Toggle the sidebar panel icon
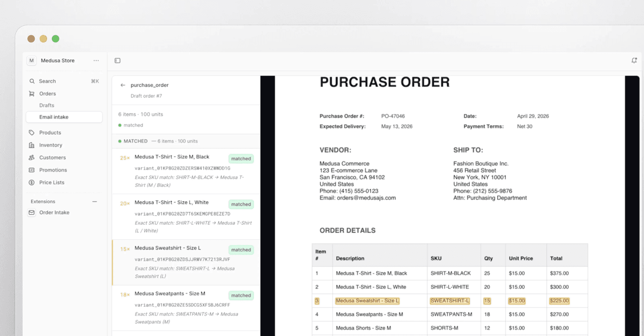 (x=117, y=60)
